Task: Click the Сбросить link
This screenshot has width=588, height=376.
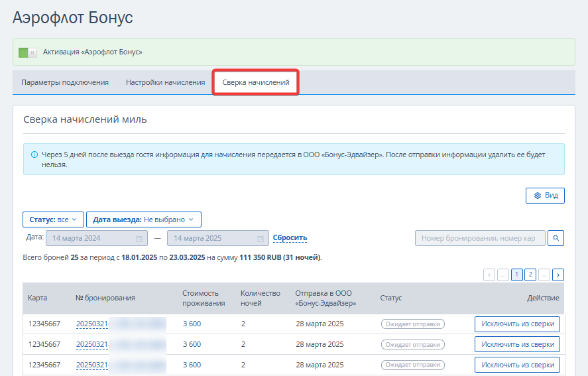Action: click(x=290, y=238)
